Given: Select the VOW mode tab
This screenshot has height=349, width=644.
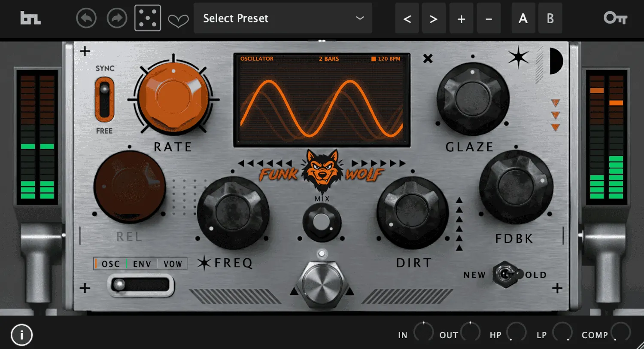Looking at the screenshot, I should 172,263.
